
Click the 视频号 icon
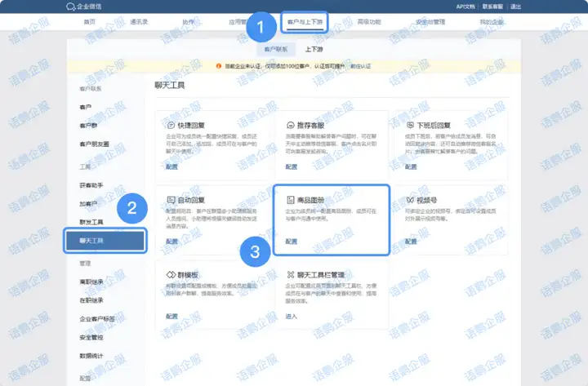tap(410, 199)
